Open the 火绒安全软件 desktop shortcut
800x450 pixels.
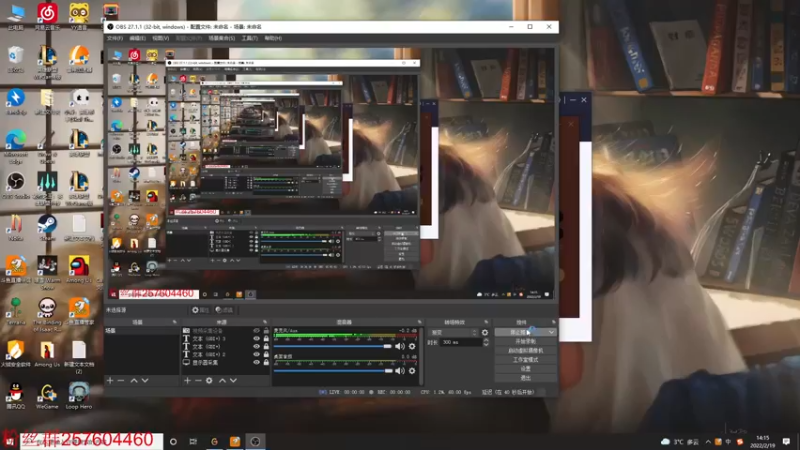pyautogui.click(x=16, y=354)
